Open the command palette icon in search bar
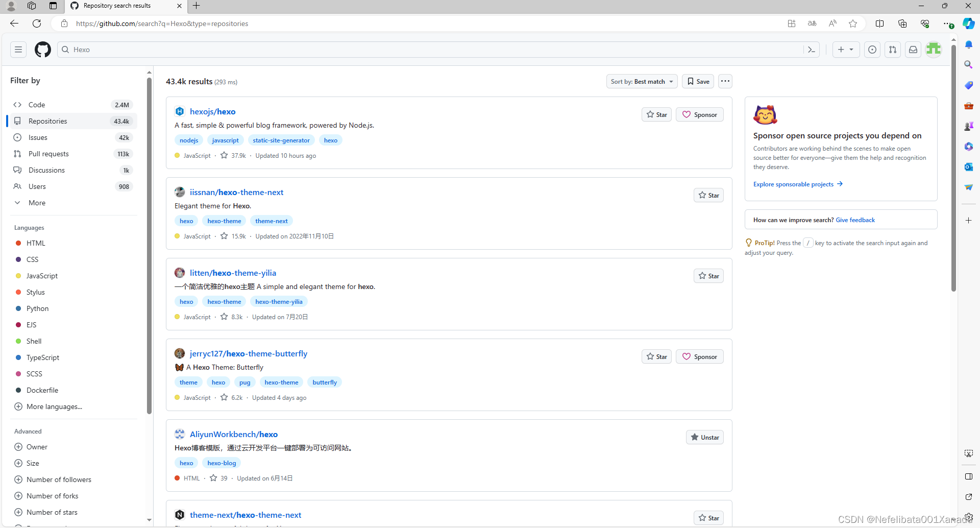 tap(812, 50)
